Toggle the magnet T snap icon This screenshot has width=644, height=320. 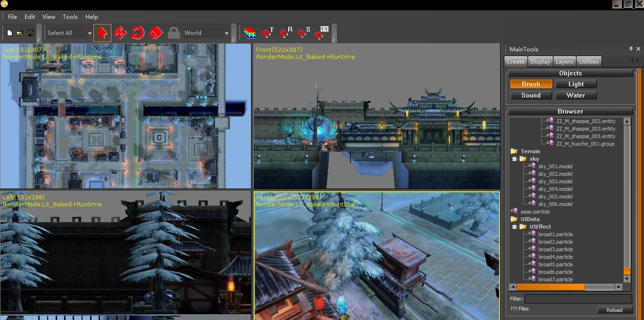(x=268, y=33)
